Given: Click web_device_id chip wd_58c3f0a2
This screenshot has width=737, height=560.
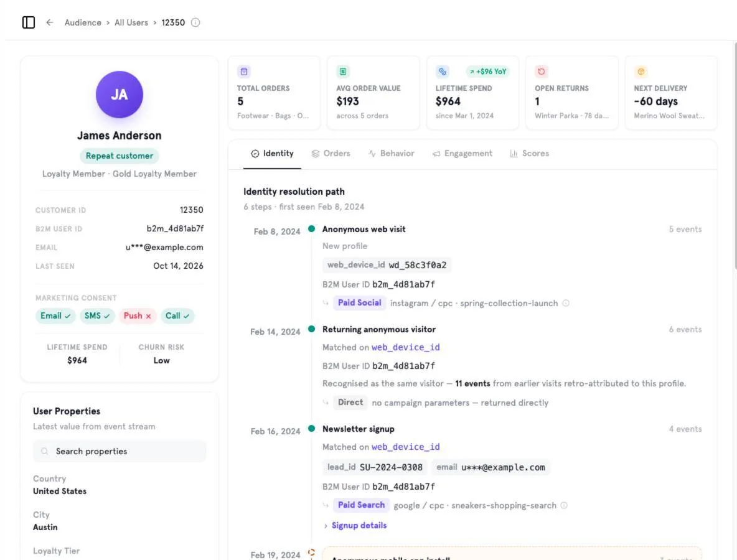Looking at the screenshot, I should click(x=387, y=265).
